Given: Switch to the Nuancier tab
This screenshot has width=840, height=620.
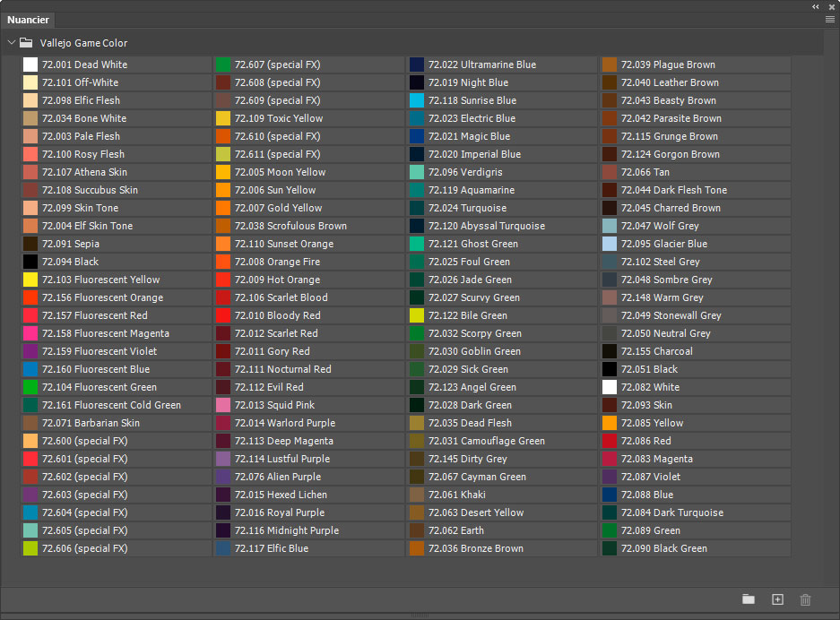Looking at the screenshot, I should (28, 20).
